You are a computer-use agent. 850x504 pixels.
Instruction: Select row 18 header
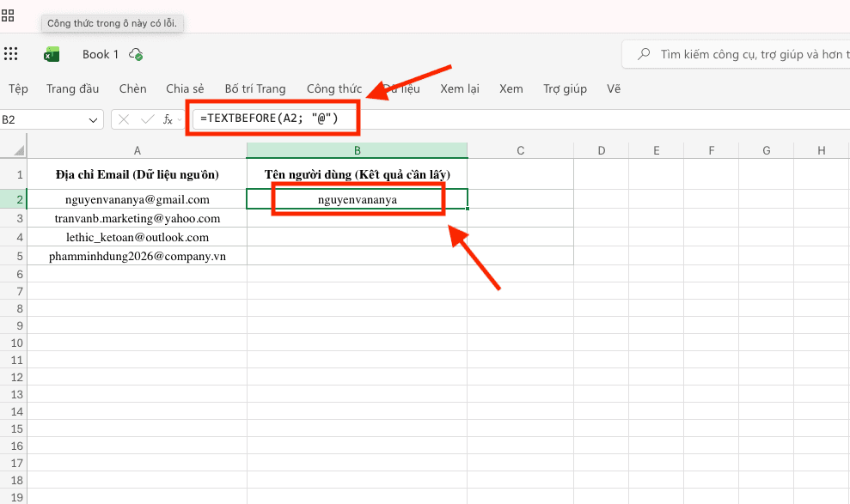(14, 480)
